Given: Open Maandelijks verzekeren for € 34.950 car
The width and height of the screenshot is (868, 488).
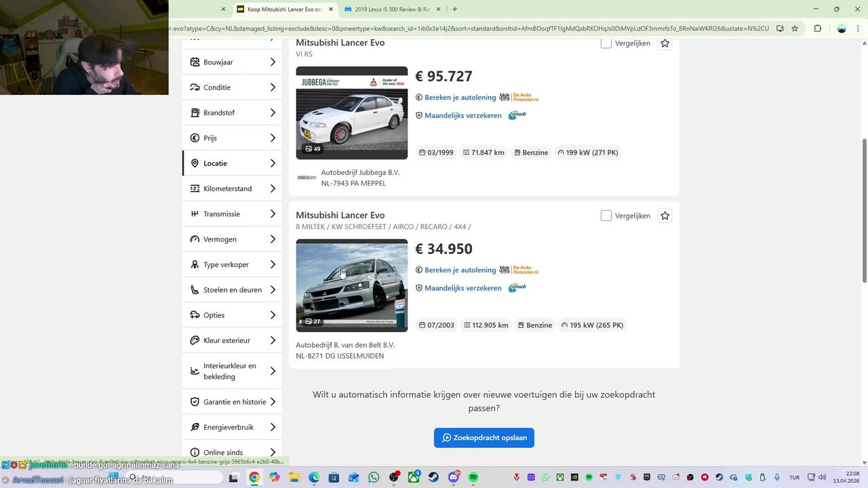Looking at the screenshot, I should [x=463, y=288].
